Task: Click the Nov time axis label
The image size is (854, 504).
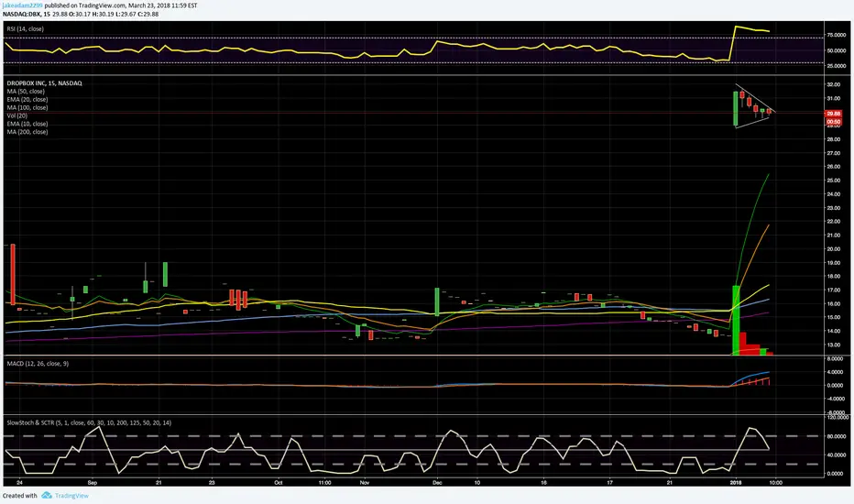Action: click(365, 483)
